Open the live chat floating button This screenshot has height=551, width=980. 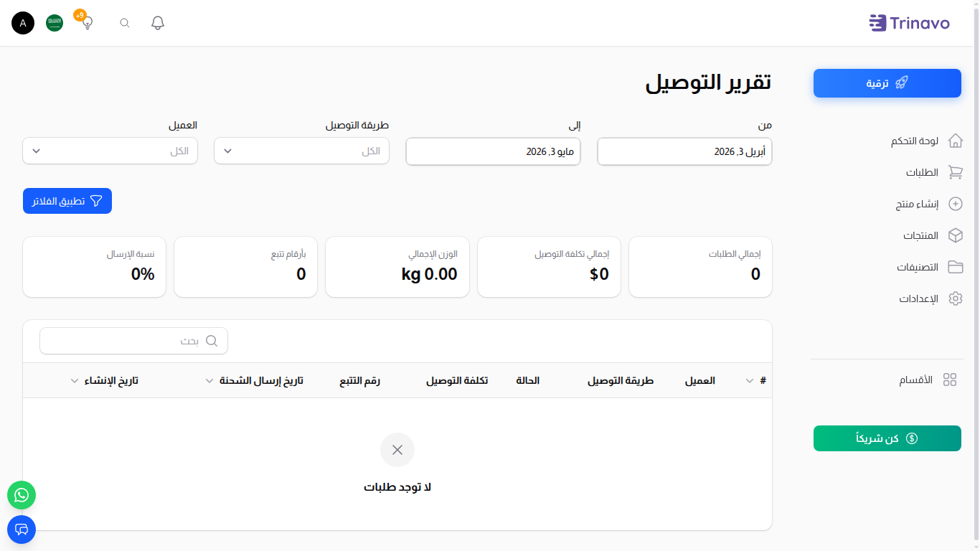(x=22, y=529)
